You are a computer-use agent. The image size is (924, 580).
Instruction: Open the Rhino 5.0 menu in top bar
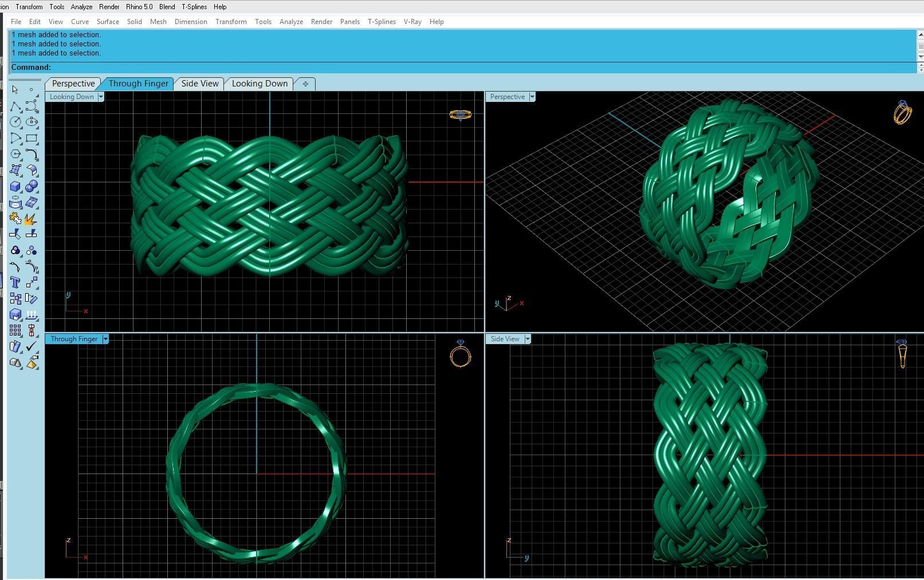[139, 7]
